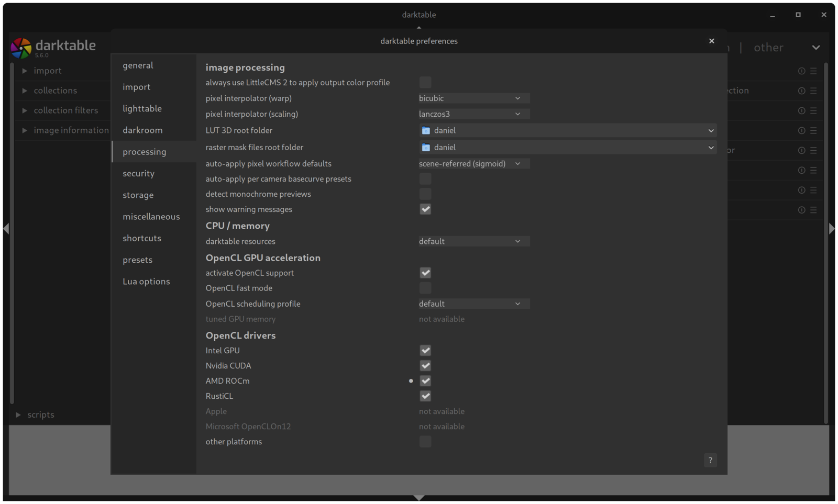Screen dimensions: 838x504
Task: Uncheck Nvidia CUDA driver
Action: click(425, 366)
